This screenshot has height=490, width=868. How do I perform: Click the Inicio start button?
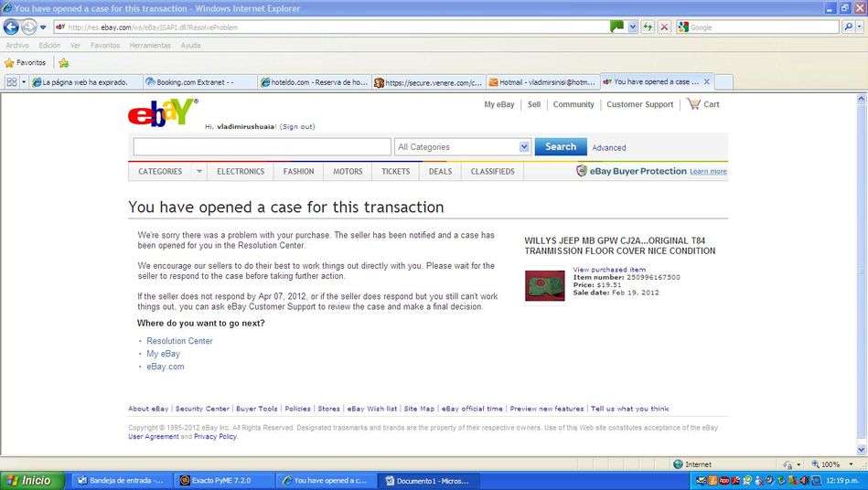(32, 481)
